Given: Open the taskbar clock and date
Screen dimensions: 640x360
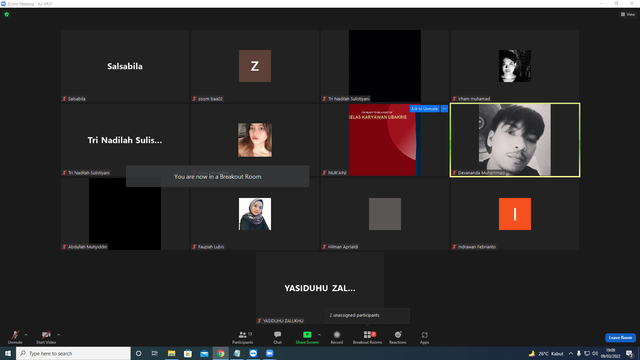Looking at the screenshot, I should (x=611, y=353).
